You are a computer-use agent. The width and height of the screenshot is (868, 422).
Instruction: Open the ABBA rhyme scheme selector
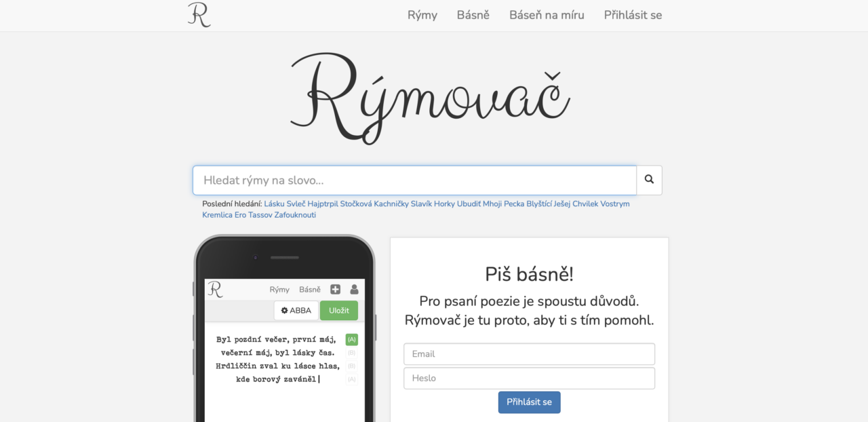pos(296,310)
